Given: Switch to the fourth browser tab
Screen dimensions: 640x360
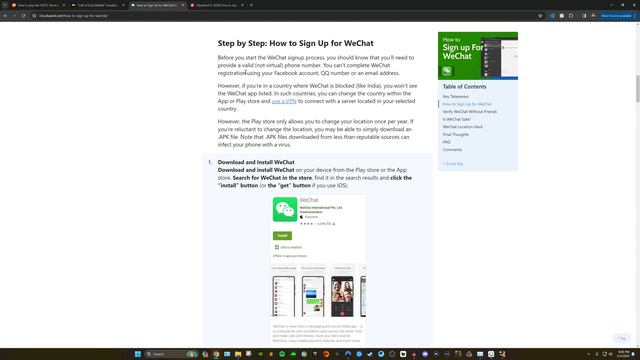Looking at the screenshot, I should pos(216,5).
